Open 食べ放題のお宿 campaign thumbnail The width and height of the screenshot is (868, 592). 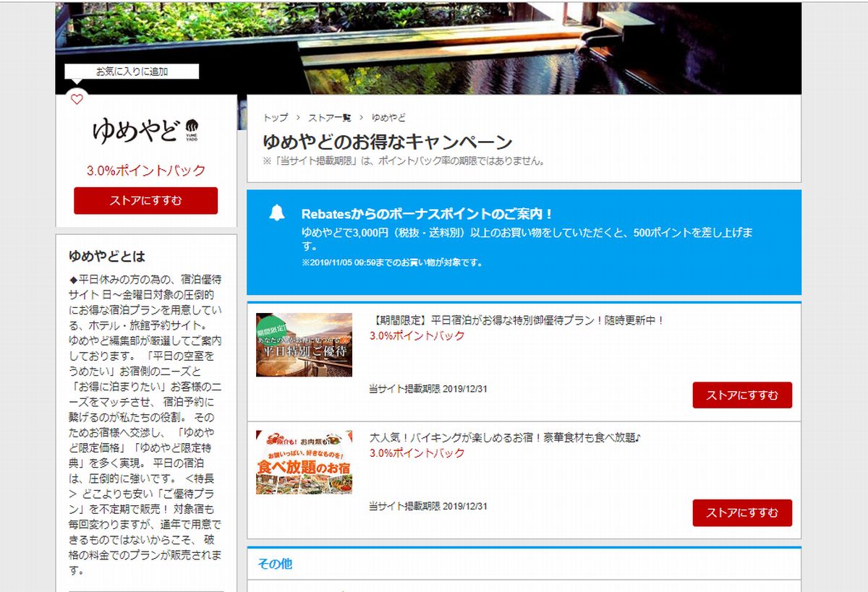click(304, 463)
